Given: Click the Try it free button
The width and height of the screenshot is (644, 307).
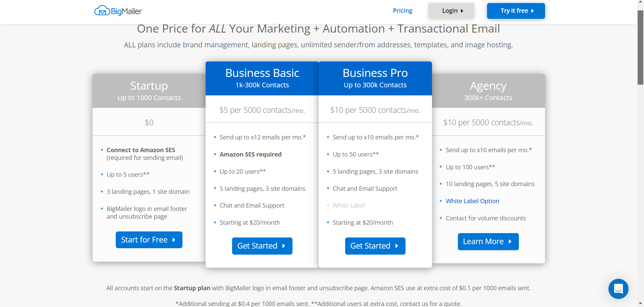Looking at the screenshot, I should pyautogui.click(x=516, y=11).
